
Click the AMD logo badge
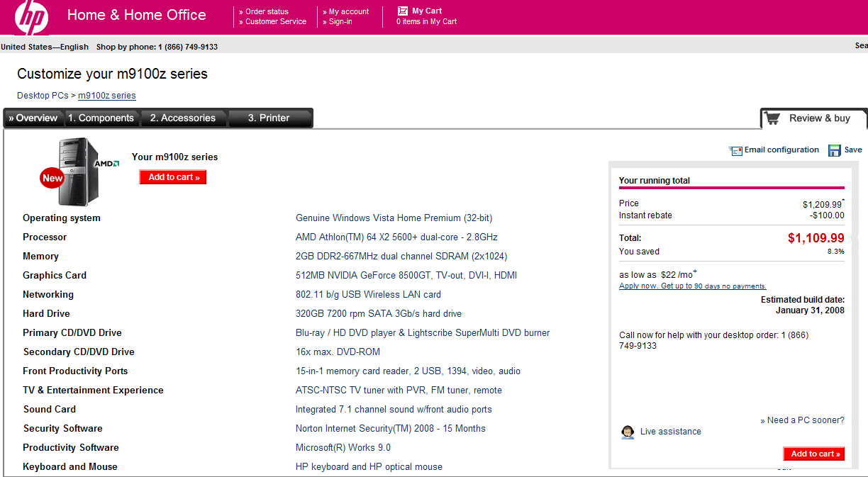pos(107,163)
